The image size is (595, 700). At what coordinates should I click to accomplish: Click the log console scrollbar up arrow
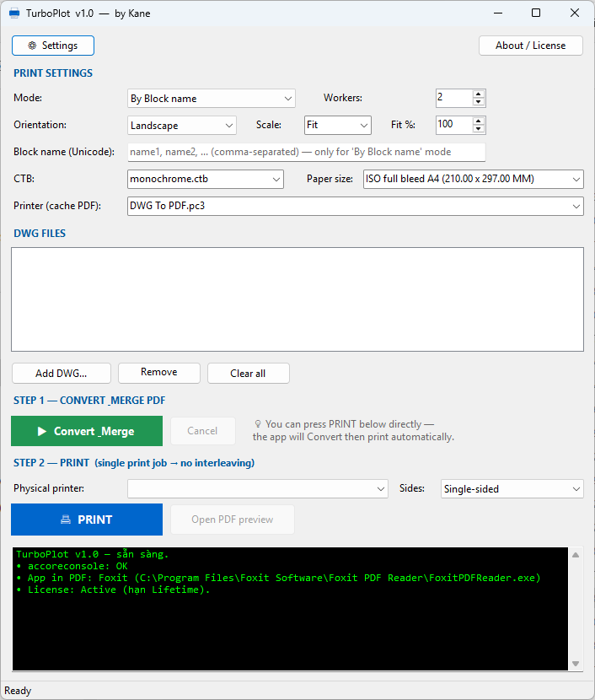click(x=576, y=555)
